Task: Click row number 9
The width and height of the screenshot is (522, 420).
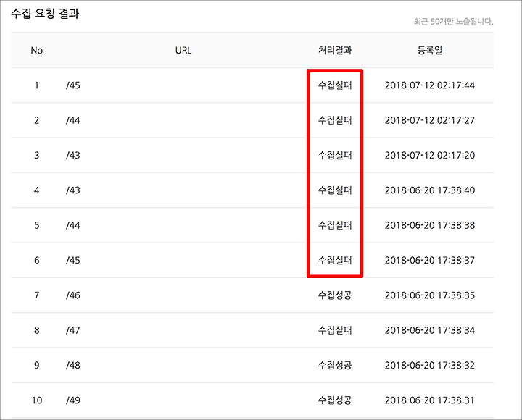Action: coord(37,366)
